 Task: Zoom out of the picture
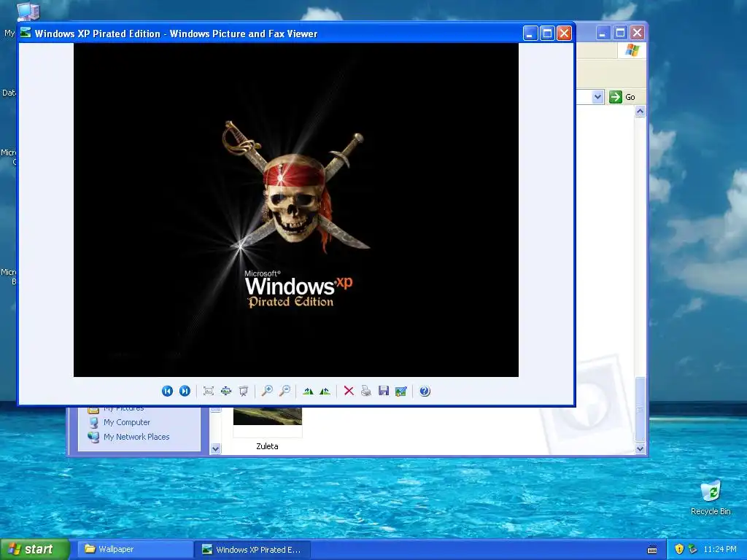285,391
